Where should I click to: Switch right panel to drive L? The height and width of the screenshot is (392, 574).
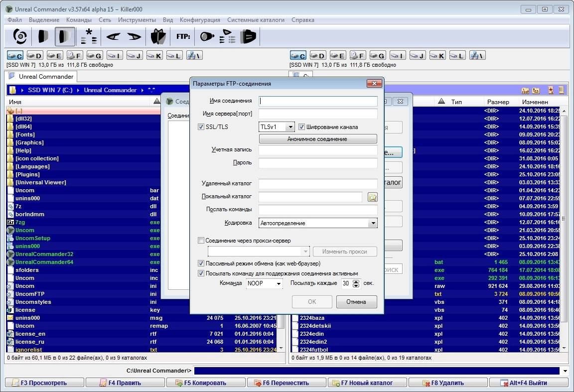point(457,55)
